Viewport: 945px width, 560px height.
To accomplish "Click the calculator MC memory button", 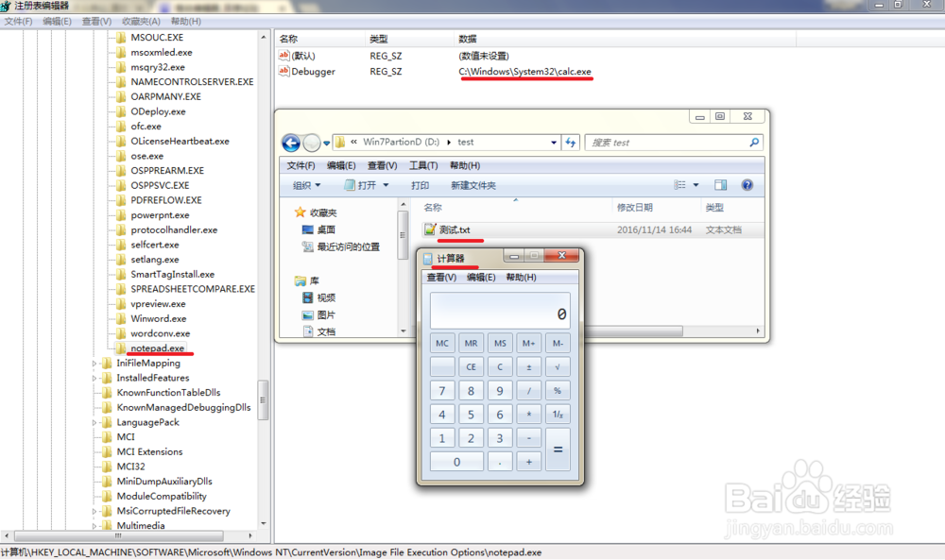I will click(x=442, y=343).
